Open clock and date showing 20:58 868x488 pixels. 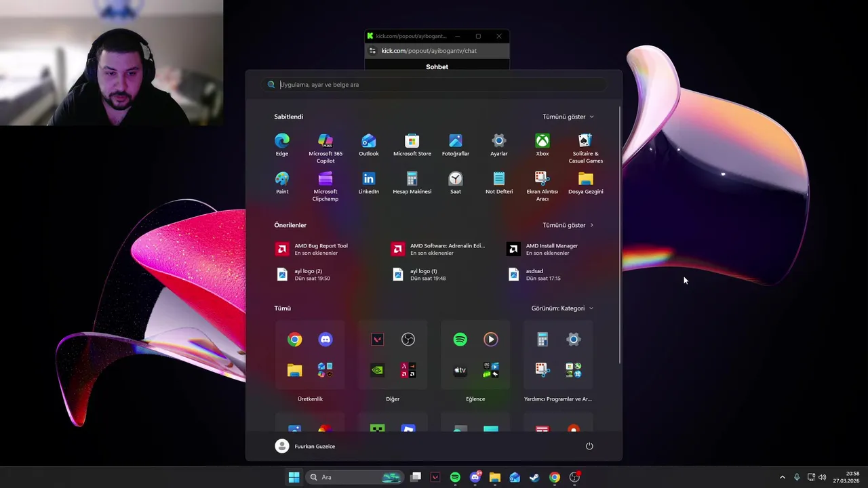point(846,477)
